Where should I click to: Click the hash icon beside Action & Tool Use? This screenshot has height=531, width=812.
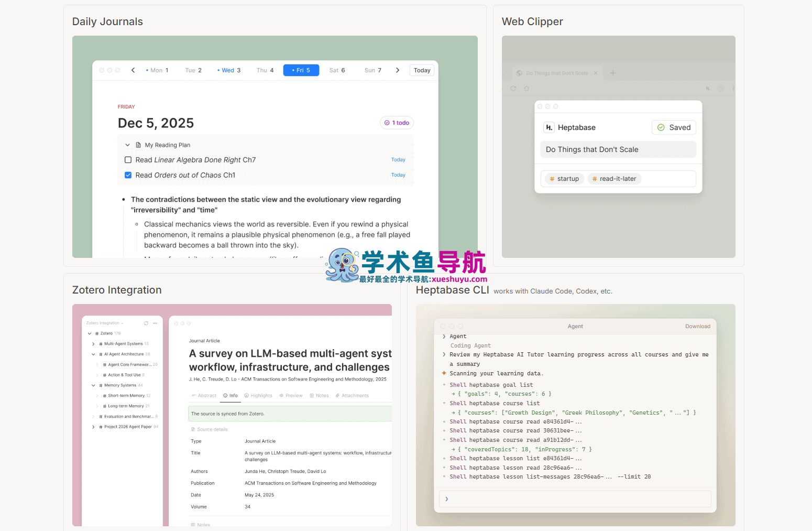(105, 375)
